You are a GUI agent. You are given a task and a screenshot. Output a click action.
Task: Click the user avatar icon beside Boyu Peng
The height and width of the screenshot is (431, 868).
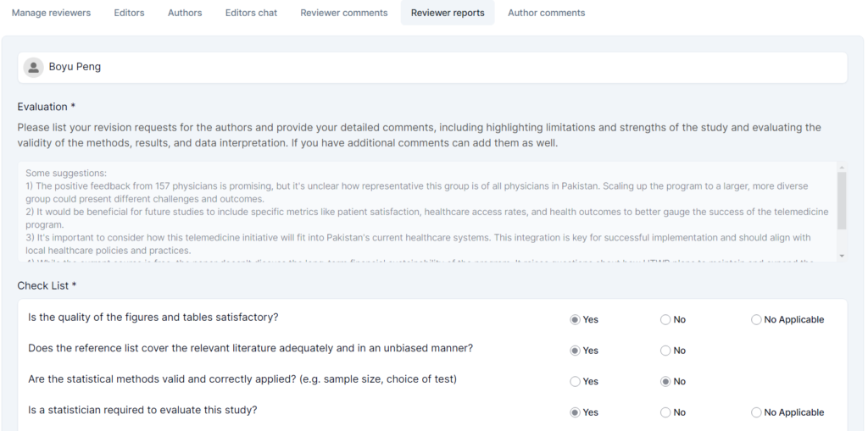pyautogui.click(x=33, y=67)
